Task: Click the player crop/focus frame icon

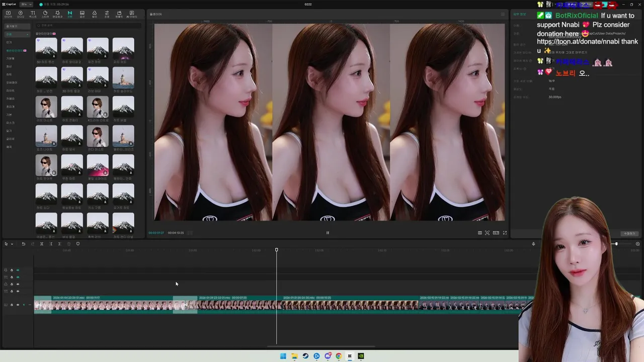Action: pos(487,233)
